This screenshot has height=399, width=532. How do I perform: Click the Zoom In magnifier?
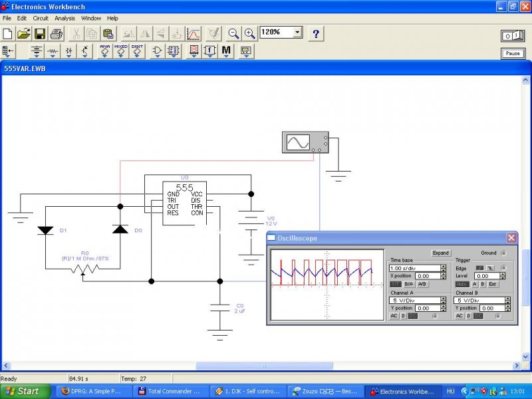coord(250,34)
